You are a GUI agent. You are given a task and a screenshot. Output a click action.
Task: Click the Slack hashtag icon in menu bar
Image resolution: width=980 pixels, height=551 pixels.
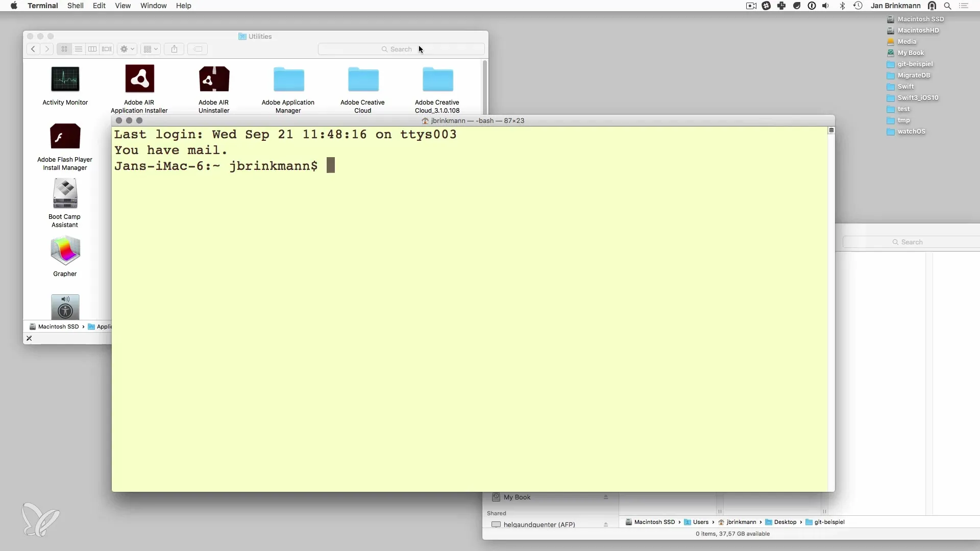click(766, 6)
